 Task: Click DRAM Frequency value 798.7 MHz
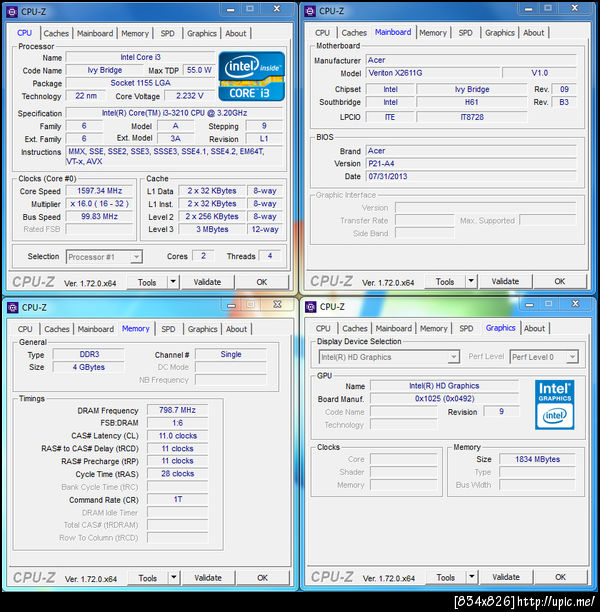[178, 410]
